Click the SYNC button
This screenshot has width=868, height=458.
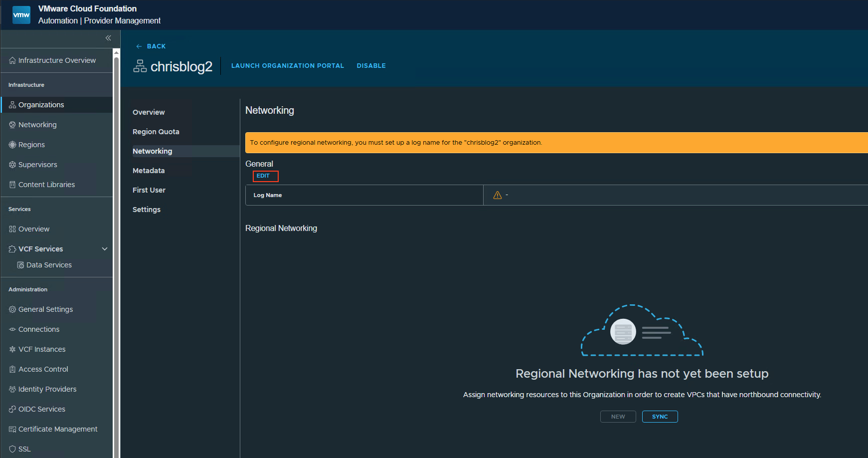coord(660,417)
